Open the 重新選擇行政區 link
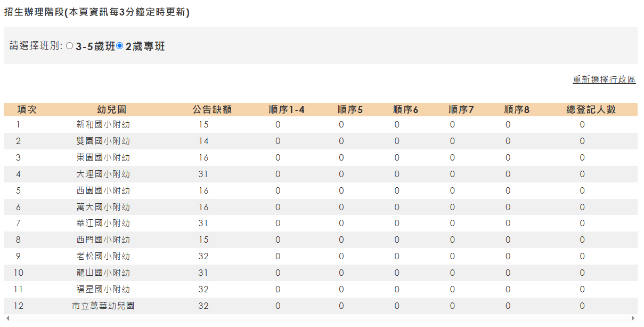 [x=604, y=79]
